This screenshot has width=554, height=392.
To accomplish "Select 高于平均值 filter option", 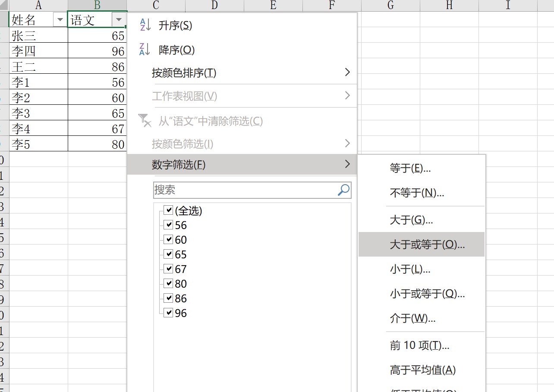I will (422, 370).
